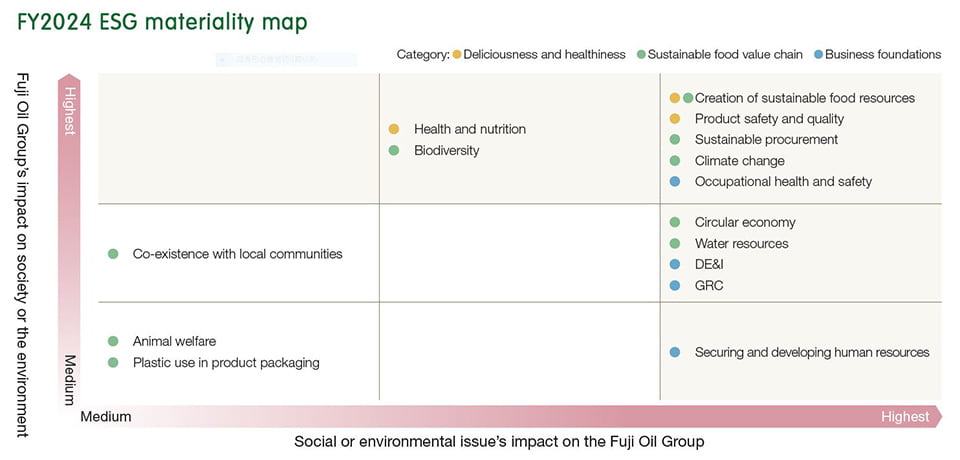Click the green dot beside Circular economy
960x460 pixels.
pos(675,222)
